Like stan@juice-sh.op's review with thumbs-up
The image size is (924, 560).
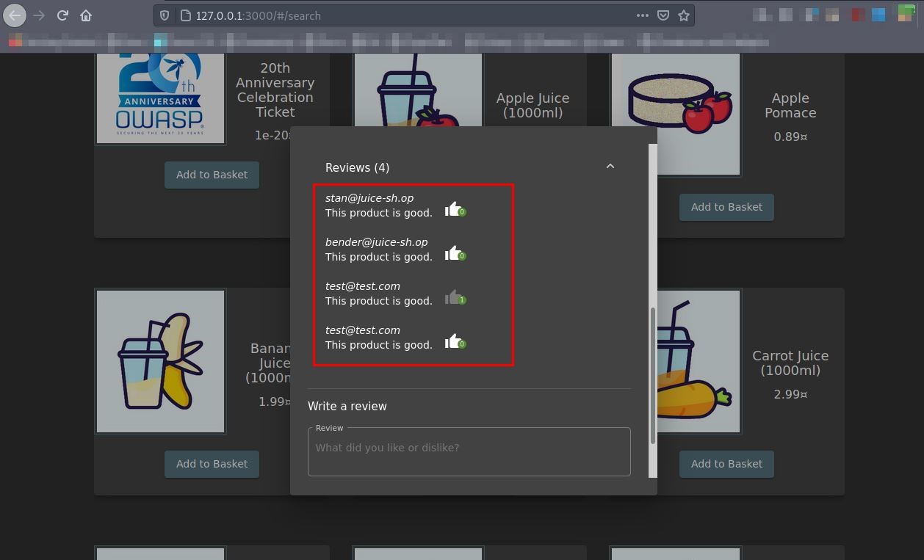pyautogui.click(x=452, y=209)
